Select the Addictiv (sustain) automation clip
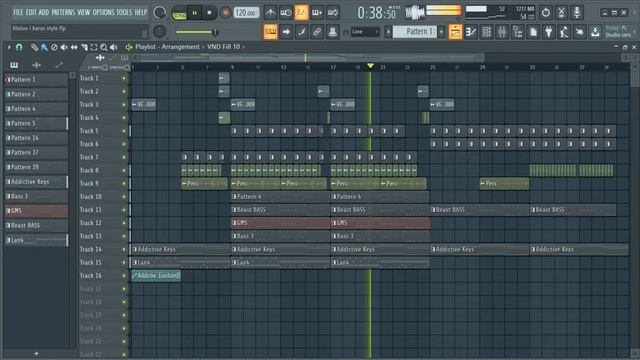This screenshot has width=640, height=360. (x=156, y=276)
